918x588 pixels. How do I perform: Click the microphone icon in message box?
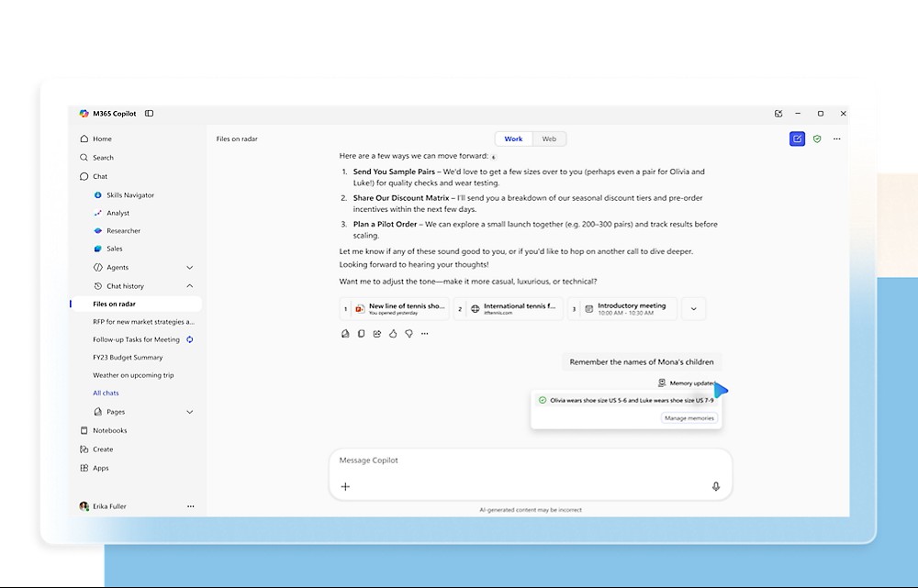click(715, 486)
